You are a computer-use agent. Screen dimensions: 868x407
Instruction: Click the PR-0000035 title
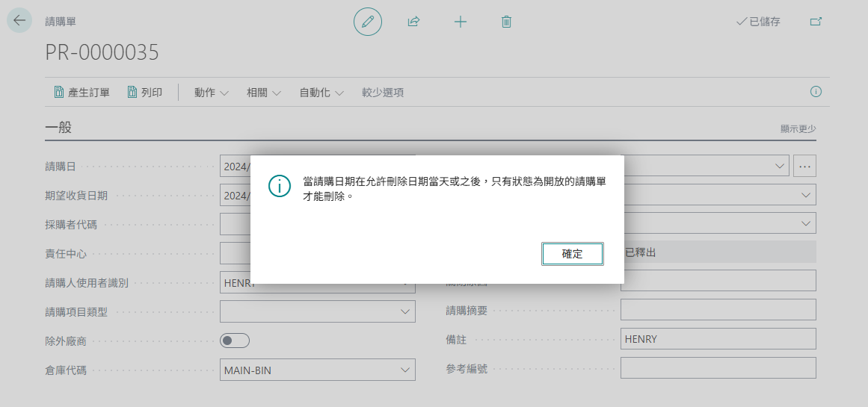pos(102,52)
